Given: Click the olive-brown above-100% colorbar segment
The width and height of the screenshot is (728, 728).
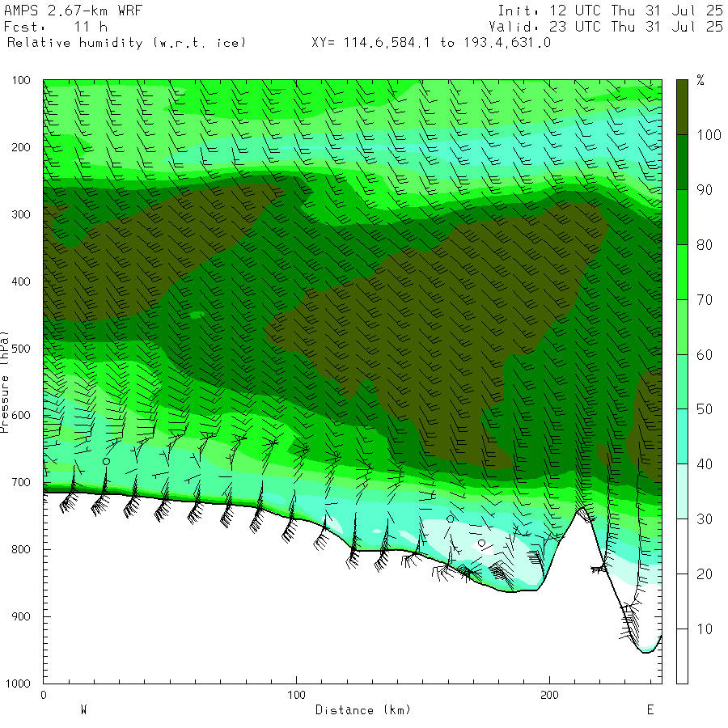Looking at the screenshot, I should [682, 108].
